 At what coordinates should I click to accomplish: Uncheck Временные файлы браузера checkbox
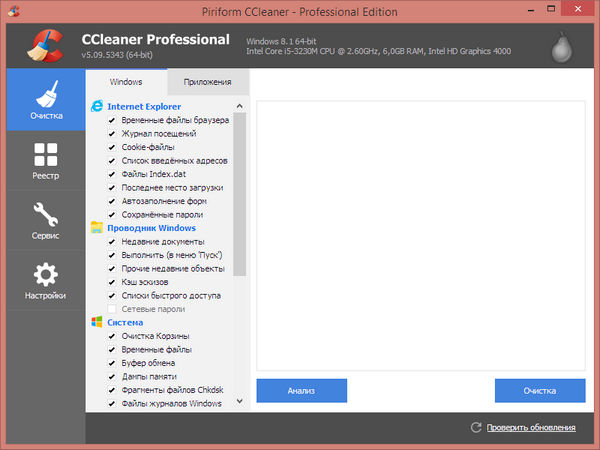click(x=112, y=120)
